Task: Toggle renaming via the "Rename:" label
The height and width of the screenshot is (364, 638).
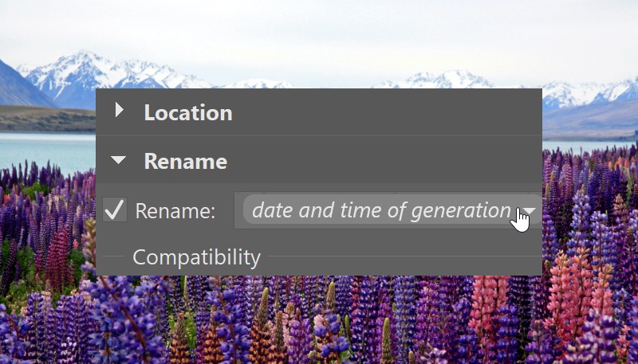Action: click(175, 211)
